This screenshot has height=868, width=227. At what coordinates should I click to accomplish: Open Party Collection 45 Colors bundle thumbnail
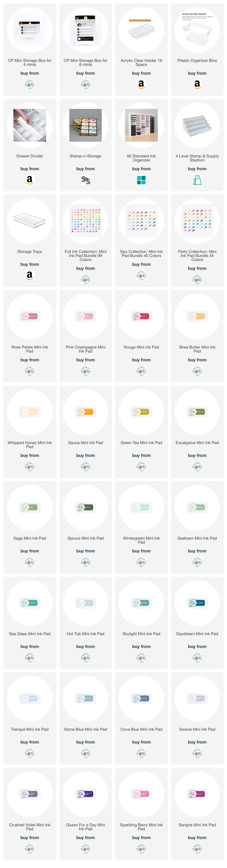[x=197, y=221]
